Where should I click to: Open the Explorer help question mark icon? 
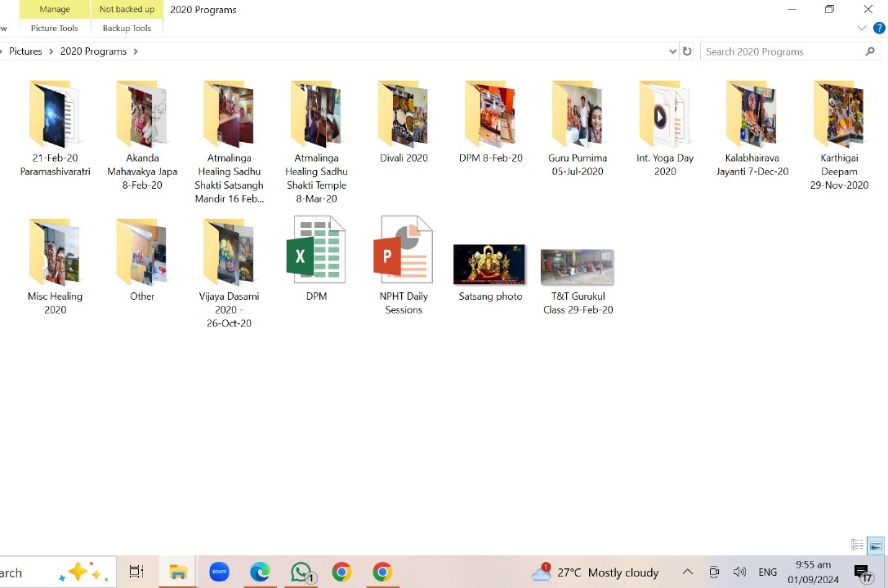click(879, 28)
